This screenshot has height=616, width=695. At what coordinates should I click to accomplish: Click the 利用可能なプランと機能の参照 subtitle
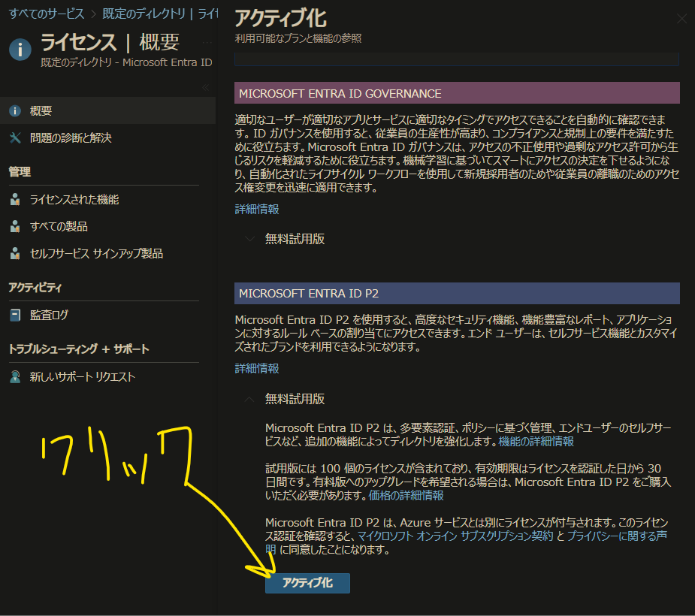click(x=298, y=38)
